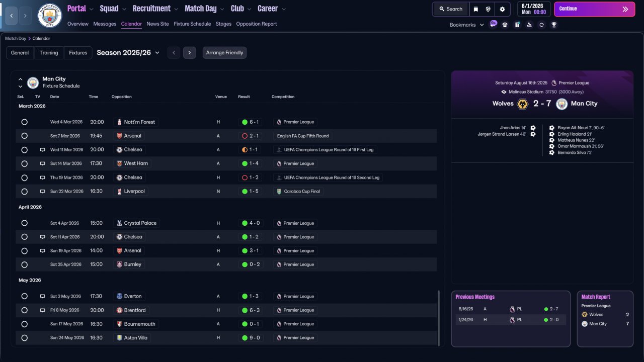Open the settings gear icon
The width and height of the screenshot is (644, 362).
[502, 9]
